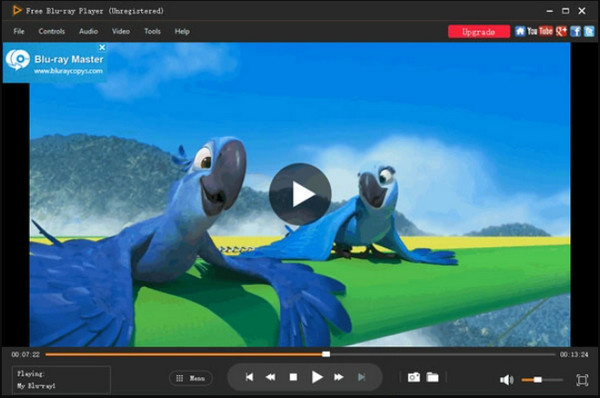The width and height of the screenshot is (600, 398).
Task: Maximize the player window
Action: coord(566,11)
